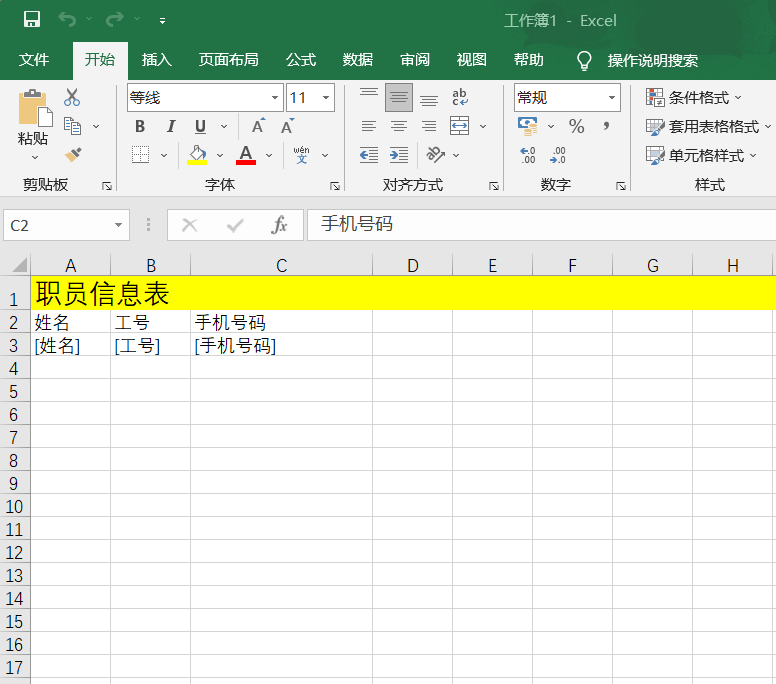
Task: Switch to the 公式 Formulas tab
Action: coord(301,60)
